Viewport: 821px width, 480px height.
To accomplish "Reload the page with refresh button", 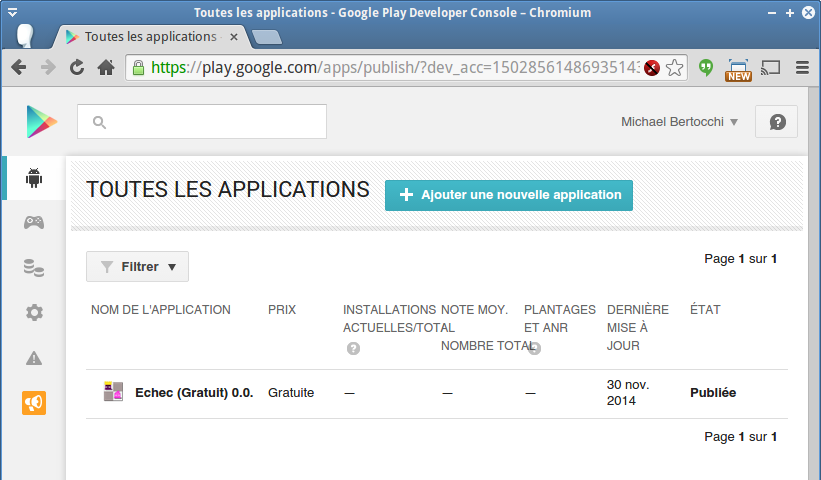I will click(x=76, y=68).
